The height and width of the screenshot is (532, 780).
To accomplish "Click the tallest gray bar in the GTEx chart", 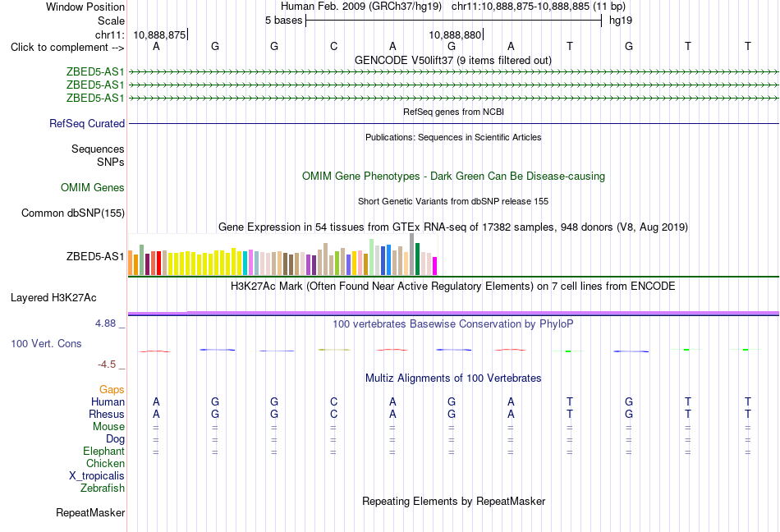I will click(412, 254).
